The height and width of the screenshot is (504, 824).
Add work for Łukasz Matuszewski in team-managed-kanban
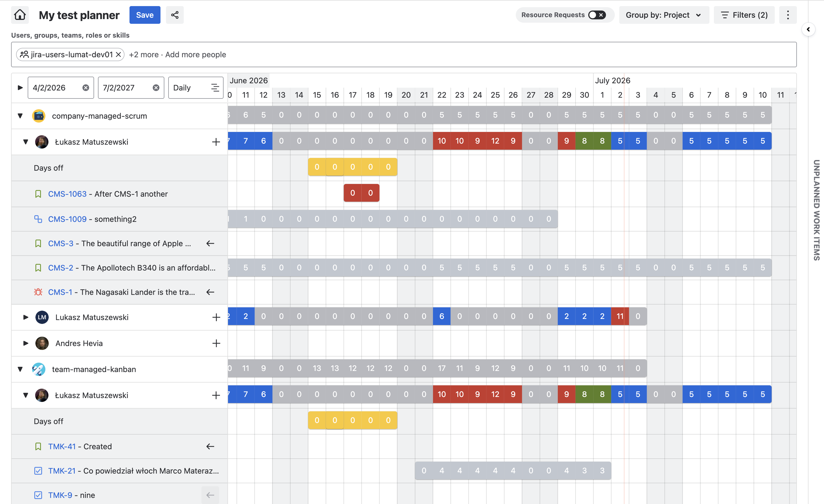[216, 395]
